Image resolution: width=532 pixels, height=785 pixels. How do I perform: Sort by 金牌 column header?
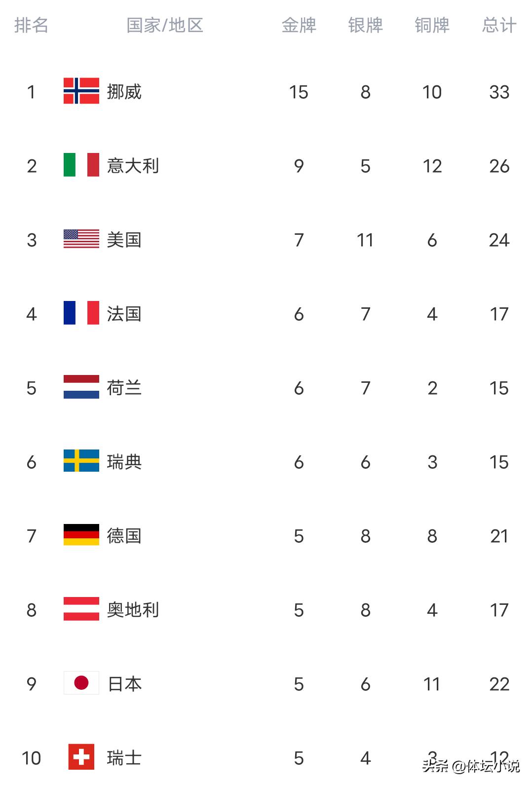299,25
